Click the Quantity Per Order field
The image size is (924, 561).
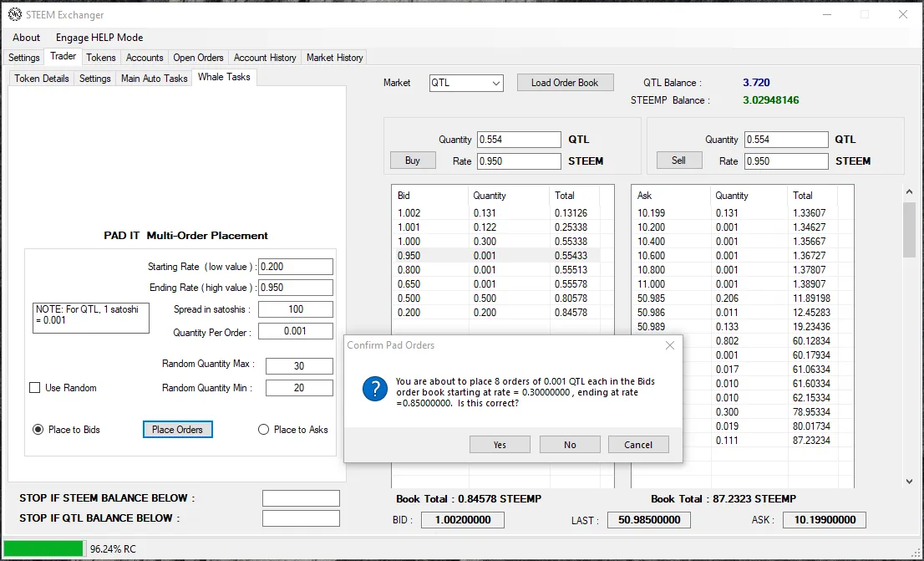click(x=296, y=331)
